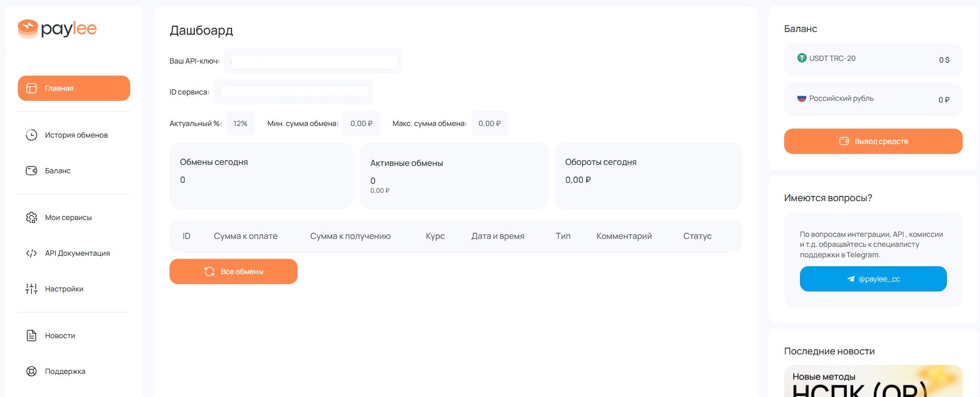Click the Статус column header
Viewport: 980px width, 397px height.
(697, 236)
